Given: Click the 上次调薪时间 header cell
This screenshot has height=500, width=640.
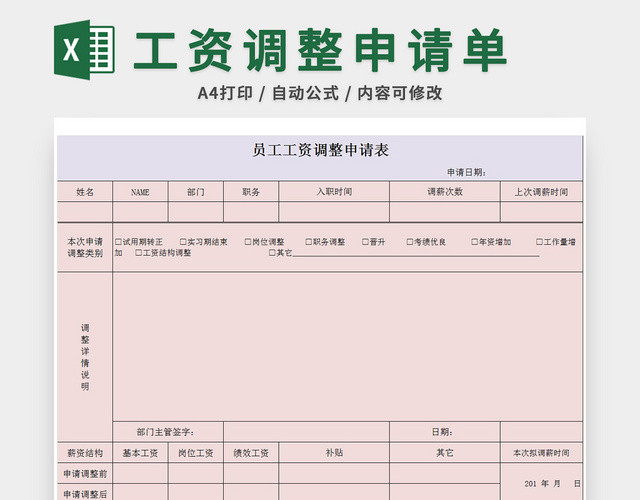Looking at the screenshot, I should 541,191.
